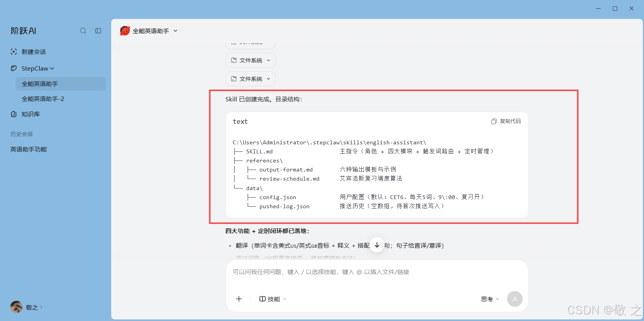644x321 pixels.
Task: Click the red assistant avatar icon
Action: click(125, 31)
